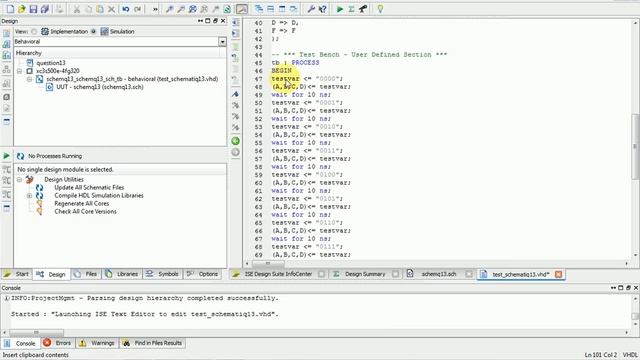The width and height of the screenshot is (640, 360).
Task: Switch to the Design tab
Action: [51, 274]
